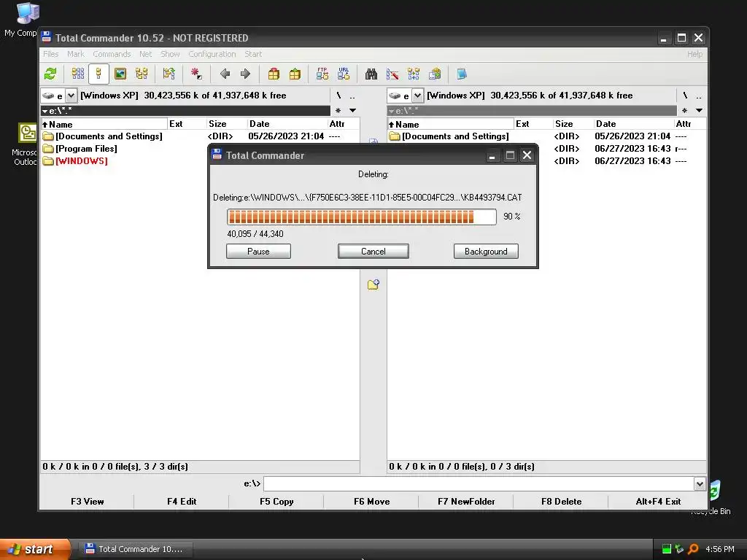
Task: Invert selection using the red asterisk icon
Action: point(196,74)
